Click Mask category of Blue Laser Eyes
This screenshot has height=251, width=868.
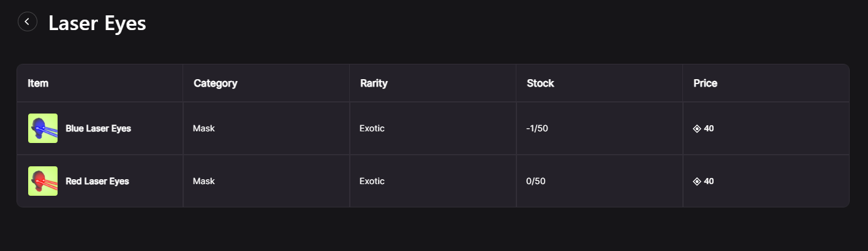(x=204, y=129)
